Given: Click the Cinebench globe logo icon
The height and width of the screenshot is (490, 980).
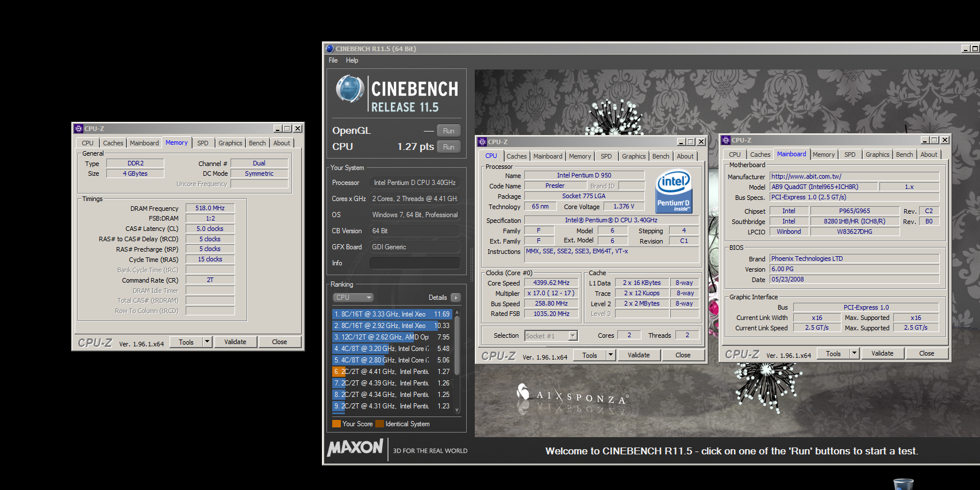Looking at the screenshot, I should (350, 89).
